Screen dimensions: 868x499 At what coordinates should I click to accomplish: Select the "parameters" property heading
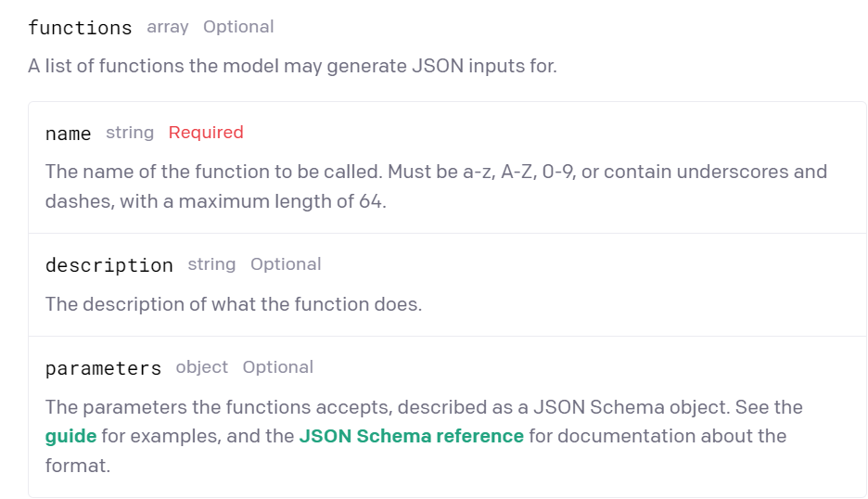(x=103, y=368)
